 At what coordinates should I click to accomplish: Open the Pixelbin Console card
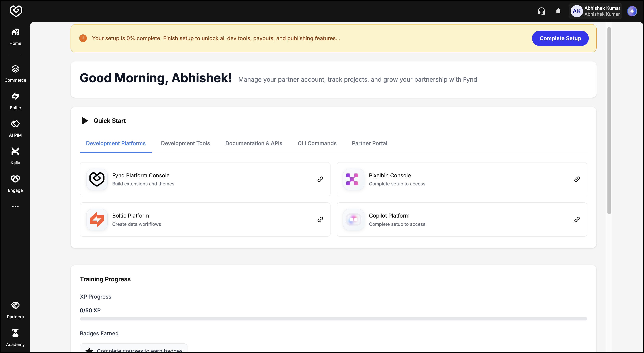click(x=462, y=179)
